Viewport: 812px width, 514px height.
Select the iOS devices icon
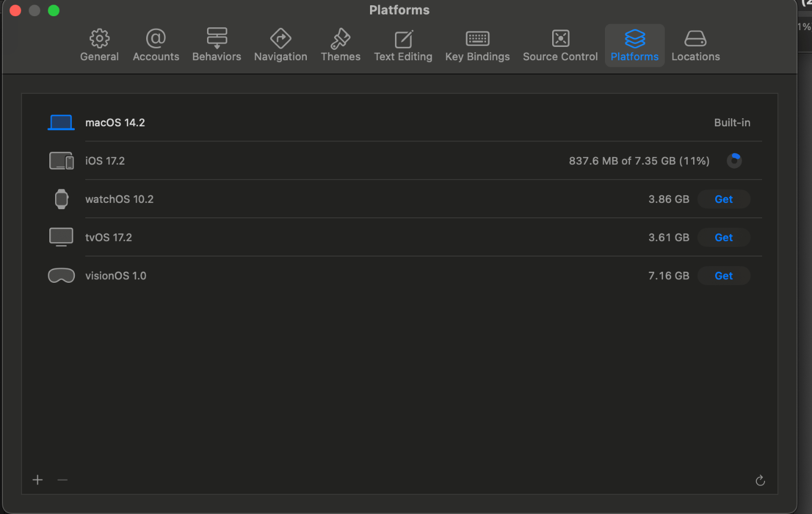(61, 161)
